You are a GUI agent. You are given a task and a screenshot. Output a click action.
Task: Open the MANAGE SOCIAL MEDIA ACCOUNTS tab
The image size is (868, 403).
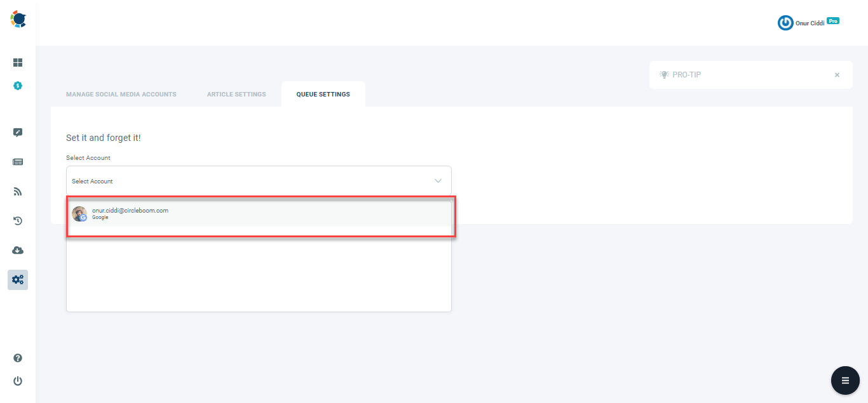pos(121,93)
